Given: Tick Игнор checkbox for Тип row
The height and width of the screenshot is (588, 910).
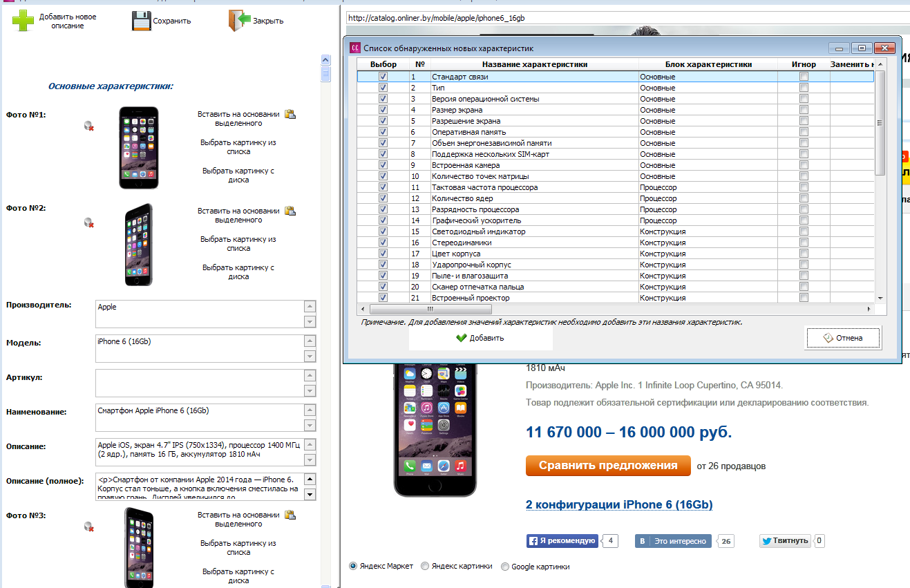Looking at the screenshot, I should coord(804,88).
